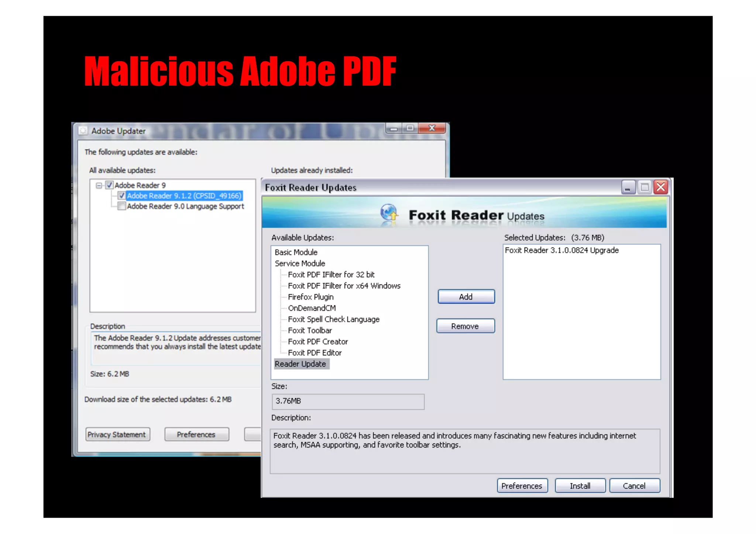Click Add button in Foxit updater
Viewport: 756px width, 534px height.
(466, 297)
